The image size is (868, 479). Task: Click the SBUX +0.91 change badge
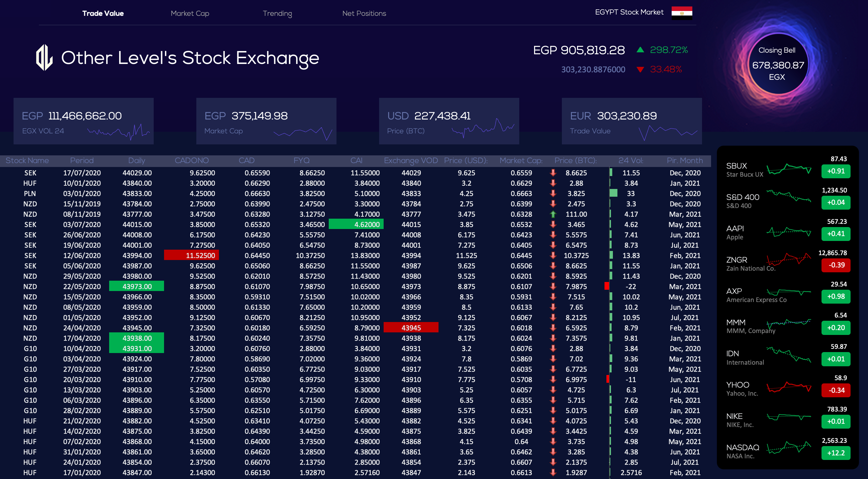click(836, 171)
